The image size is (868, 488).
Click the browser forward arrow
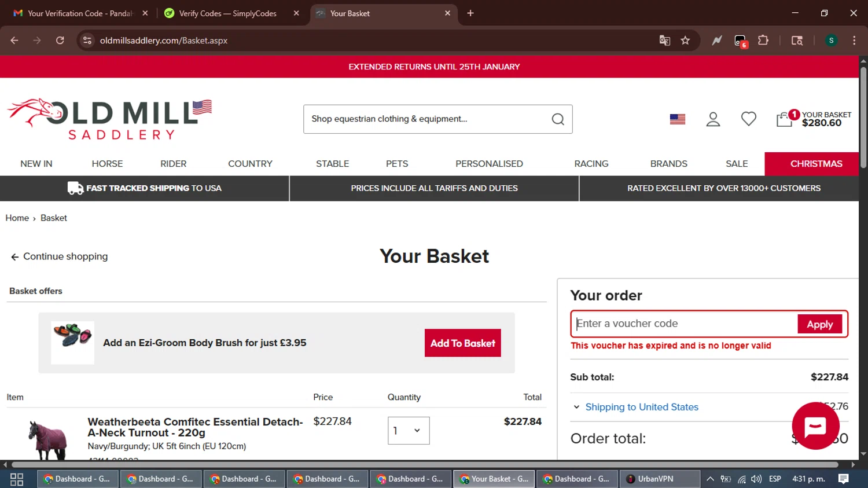[37, 41]
